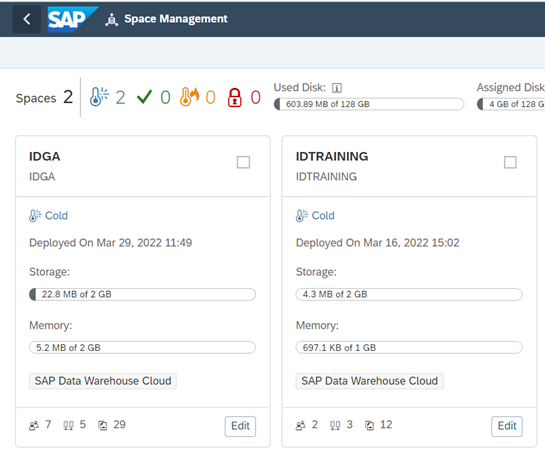Edit the IDTRAINING space
Image resolution: width=545 pixels, height=454 pixels.
click(x=507, y=426)
